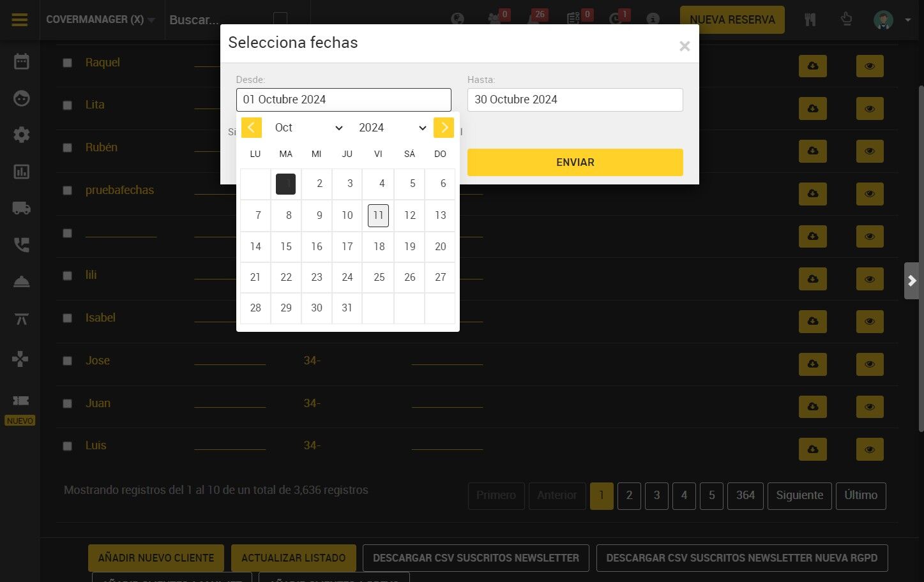Open the calendar sidebar section
924x582 pixels.
click(x=22, y=61)
